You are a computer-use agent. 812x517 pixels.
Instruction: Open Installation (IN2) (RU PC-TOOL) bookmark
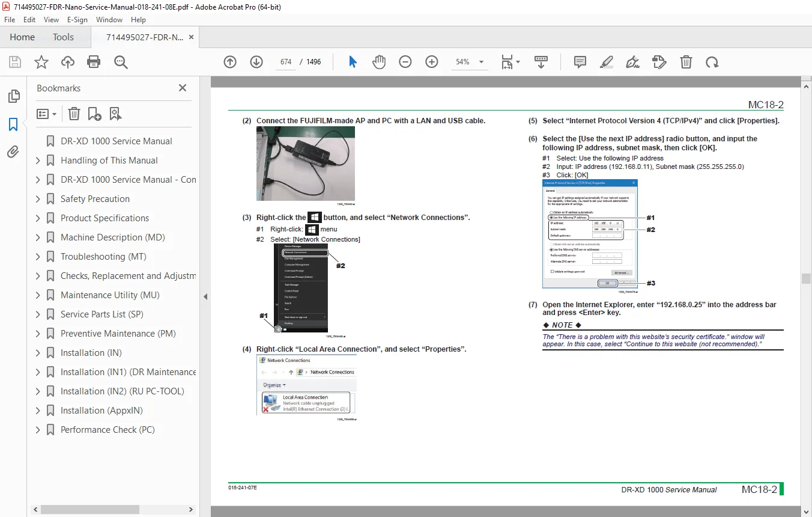[122, 391]
